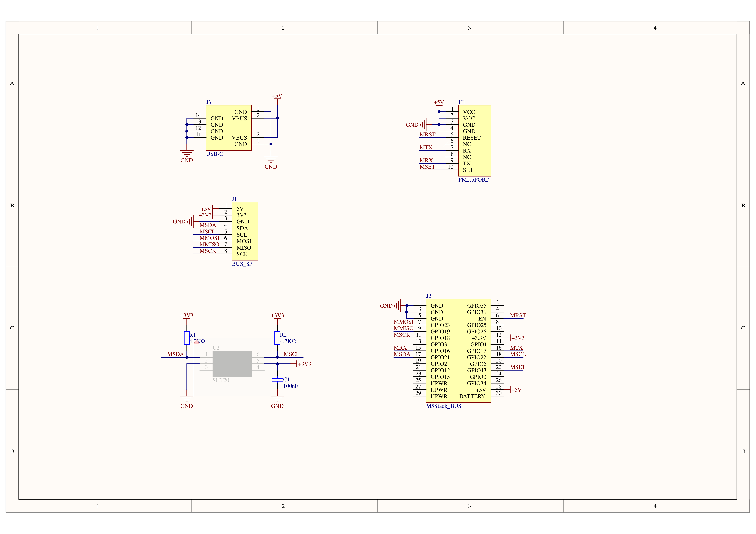Select the MTX net label near U1
Viewport: 756px width, 534px height.
pos(426,147)
